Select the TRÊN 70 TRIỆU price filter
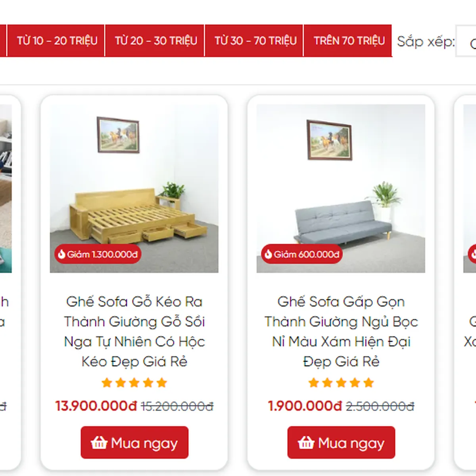 click(348, 40)
